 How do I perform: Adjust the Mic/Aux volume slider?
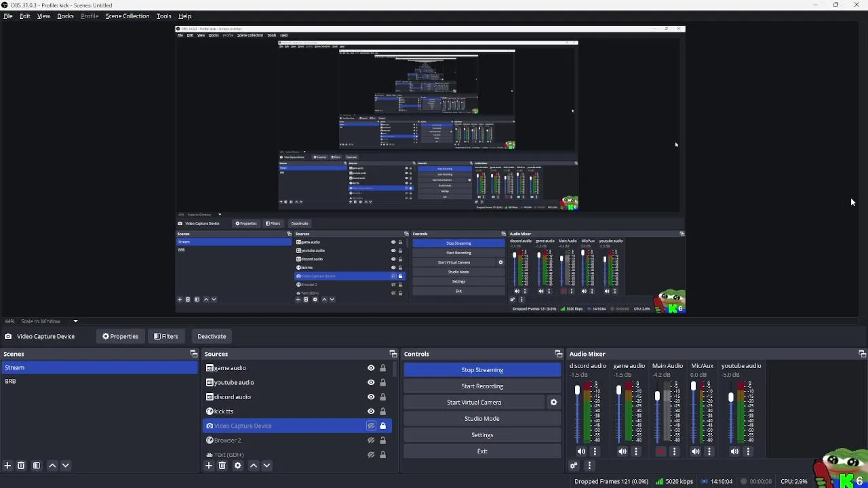point(693,413)
